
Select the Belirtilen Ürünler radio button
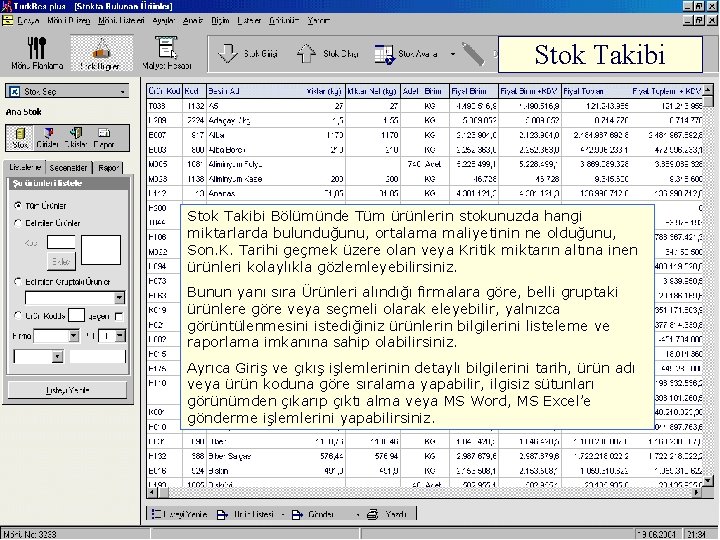(x=18, y=223)
